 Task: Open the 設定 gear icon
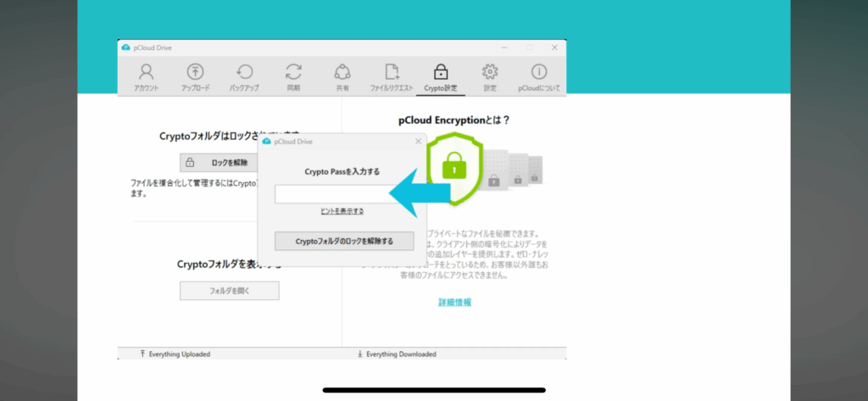click(x=490, y=77)
